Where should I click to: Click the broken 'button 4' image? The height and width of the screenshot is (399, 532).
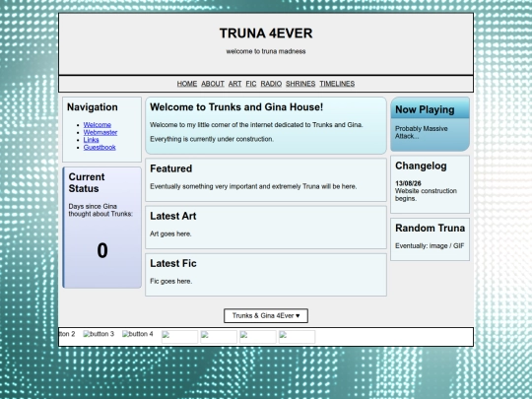pos(138,334)
